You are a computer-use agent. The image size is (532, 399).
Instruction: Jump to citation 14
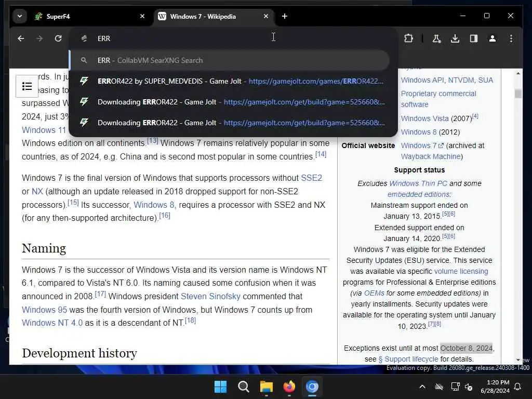(x=321, y=154)
